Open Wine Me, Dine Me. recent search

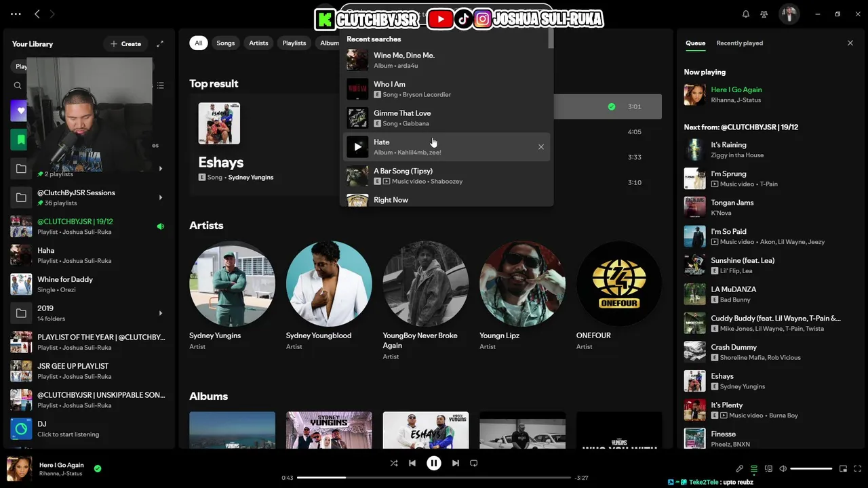(448, 60)
